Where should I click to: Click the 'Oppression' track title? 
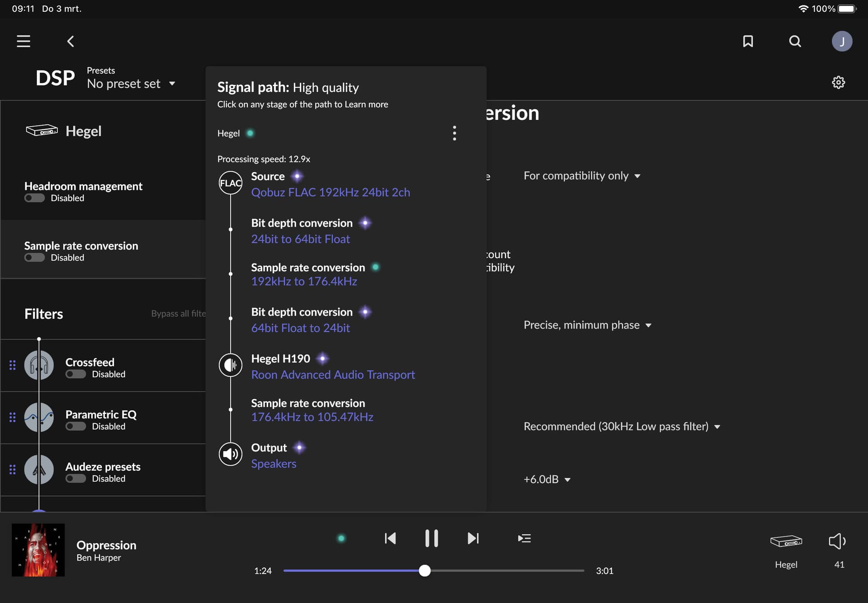(x=106, y=545)
